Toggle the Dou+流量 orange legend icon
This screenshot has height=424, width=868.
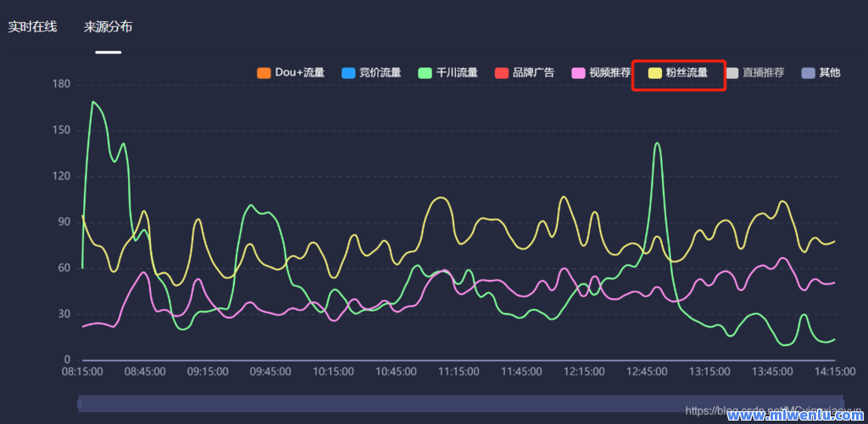point(264,73)
